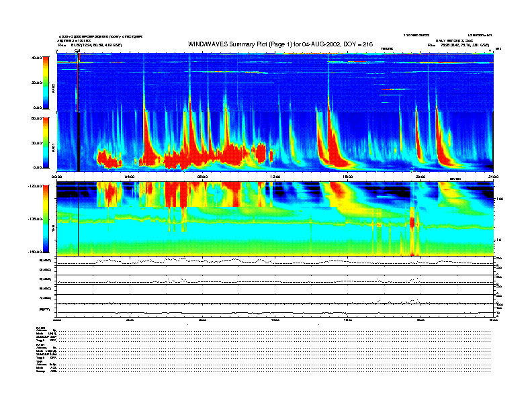The image size is (532, 411).
Task: Click the -120.00 label on TNR scale
Action: pyautogui.click(x=36, y=186)
